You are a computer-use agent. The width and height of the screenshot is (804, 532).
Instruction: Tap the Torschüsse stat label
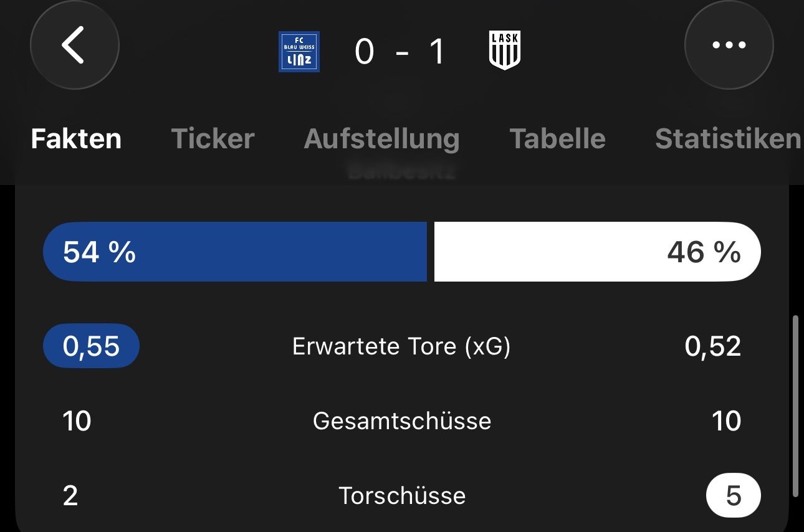(401, 496)
